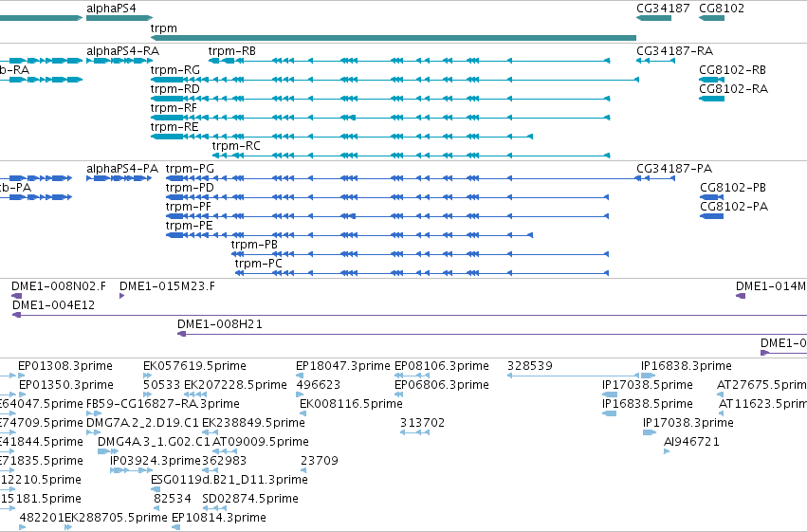
Task: Click alphaPS4-PA protein label
Action: click(122, 169)
